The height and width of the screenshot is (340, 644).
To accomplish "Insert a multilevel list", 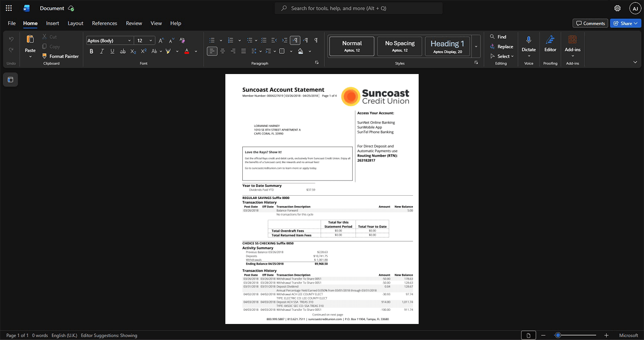I will point(250,41).
